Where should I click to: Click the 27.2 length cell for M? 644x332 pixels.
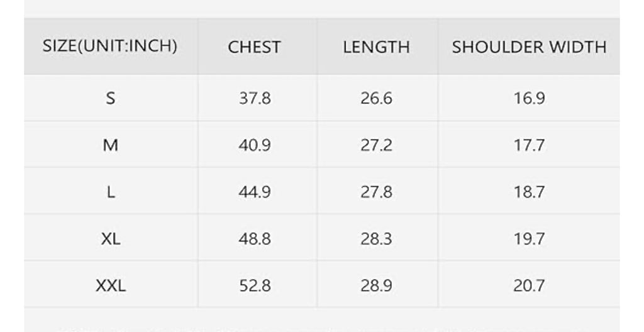tap(376, 145)
